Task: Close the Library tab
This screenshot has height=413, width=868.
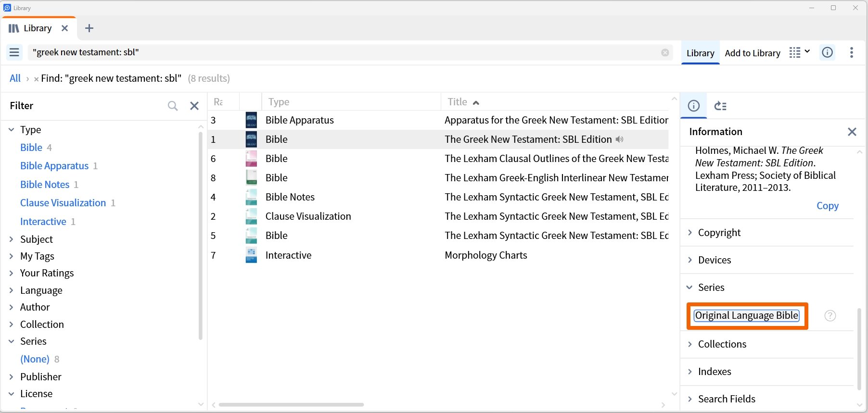Action: pos(64,28)
